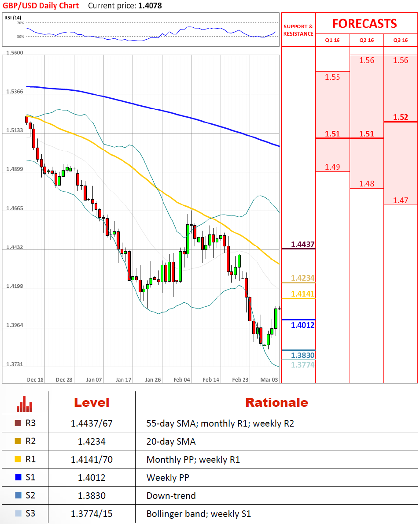Screen dimensions: 420x524
Task: Click the 1.3774 support level label
Action: pyautogui.click(x=302, y=364)
